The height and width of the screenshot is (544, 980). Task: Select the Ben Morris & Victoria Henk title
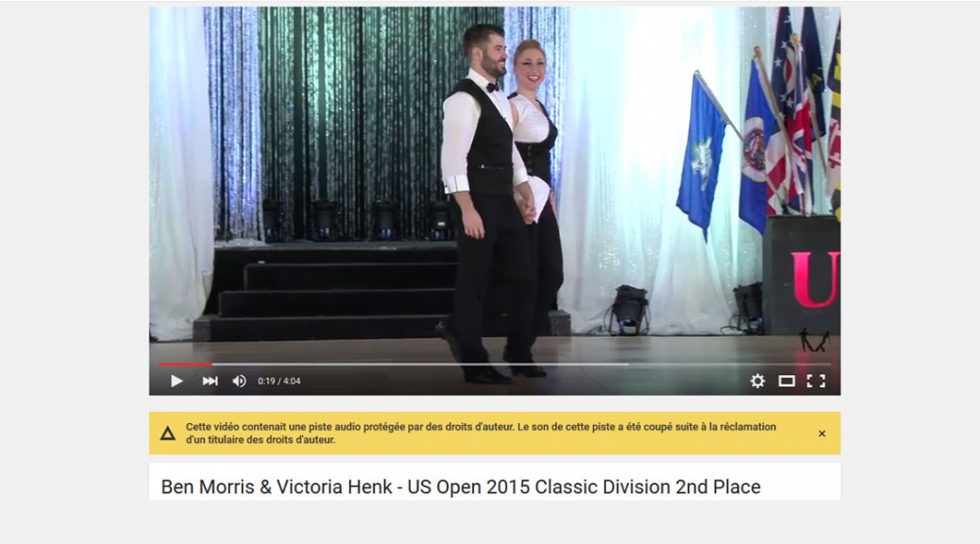coord(461,486)
